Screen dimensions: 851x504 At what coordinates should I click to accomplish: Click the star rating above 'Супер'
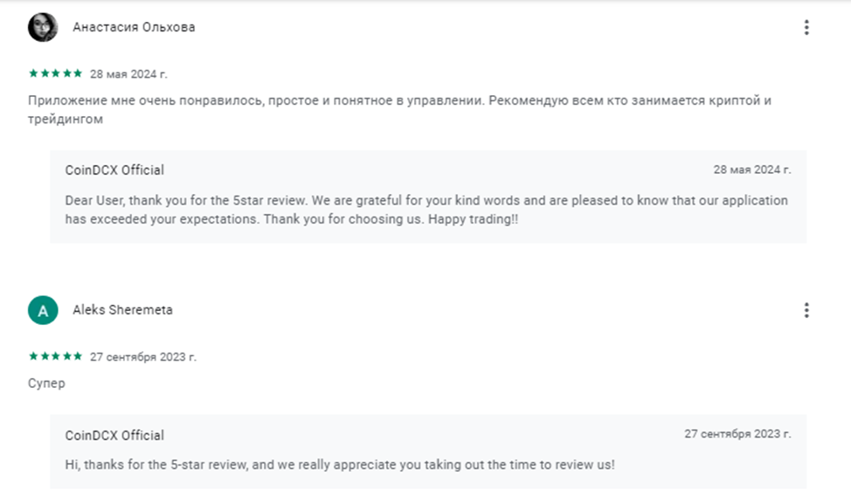[55, 356]
